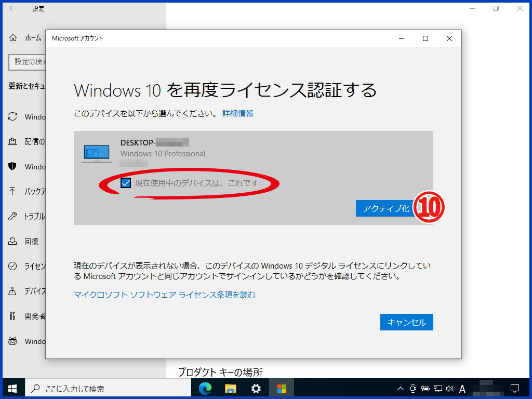
Task: Open Windows Update sync icon in sidebar
Action: pyautogui.click(x=12, y=117)
